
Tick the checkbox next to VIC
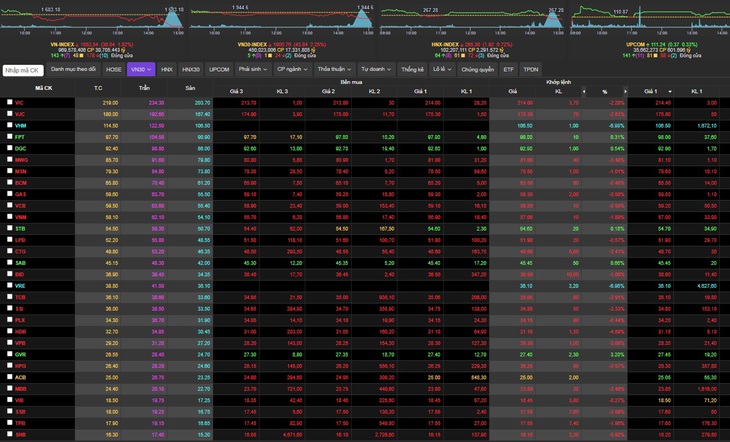tap(10, 102)
